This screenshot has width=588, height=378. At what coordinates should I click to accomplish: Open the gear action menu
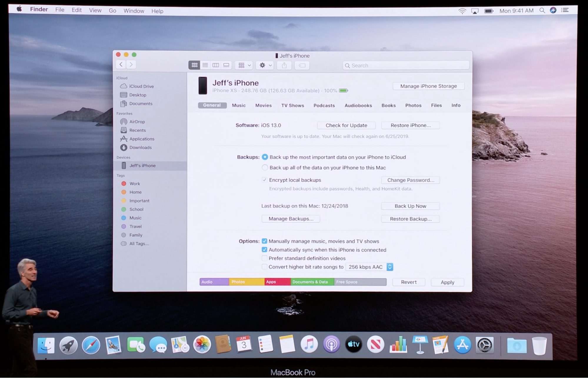tap(265, 65)
